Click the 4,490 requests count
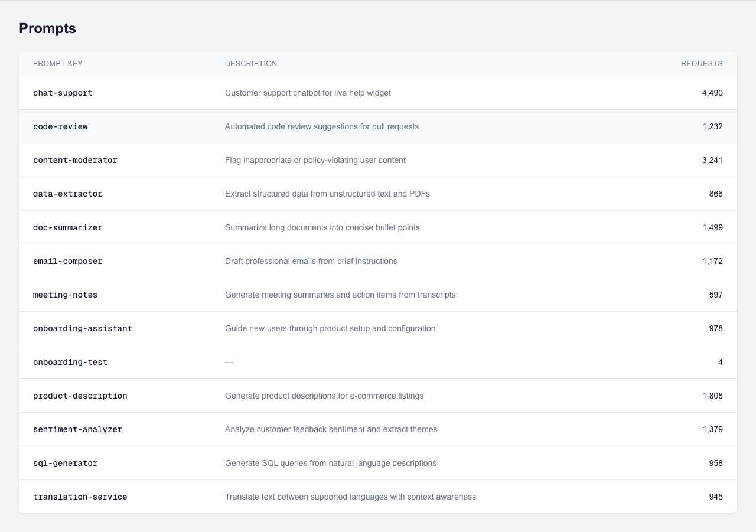The image size is (756, 532). point(712,93)
